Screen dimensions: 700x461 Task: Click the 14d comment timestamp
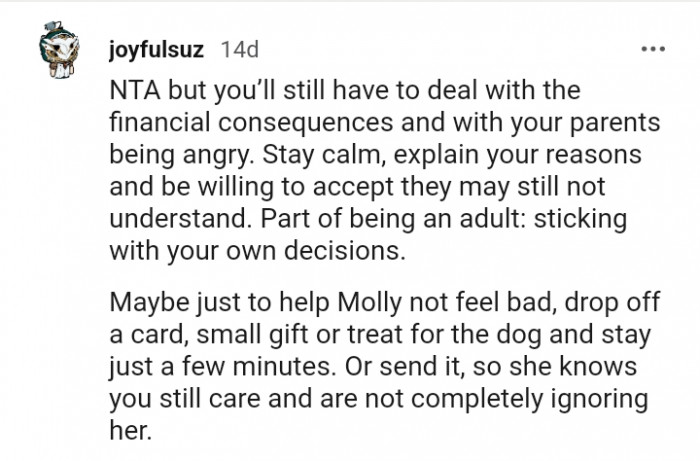pos(237,49)
